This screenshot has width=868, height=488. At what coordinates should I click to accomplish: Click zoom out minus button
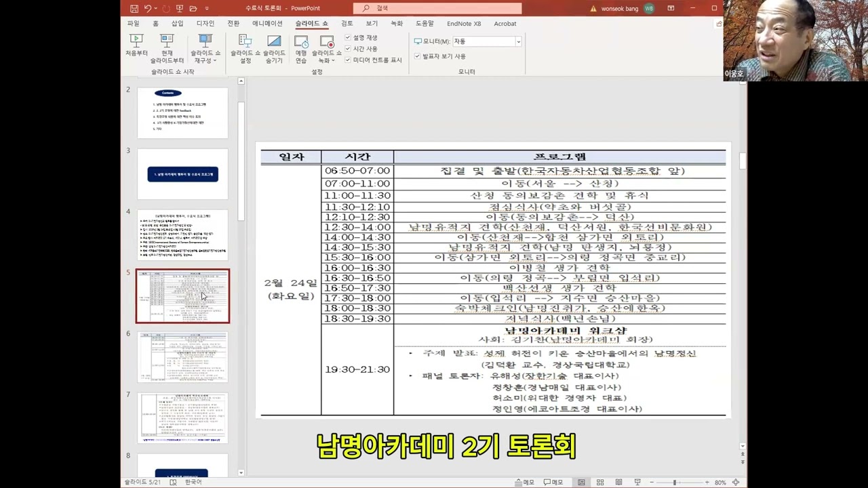[x=652, y=482]
